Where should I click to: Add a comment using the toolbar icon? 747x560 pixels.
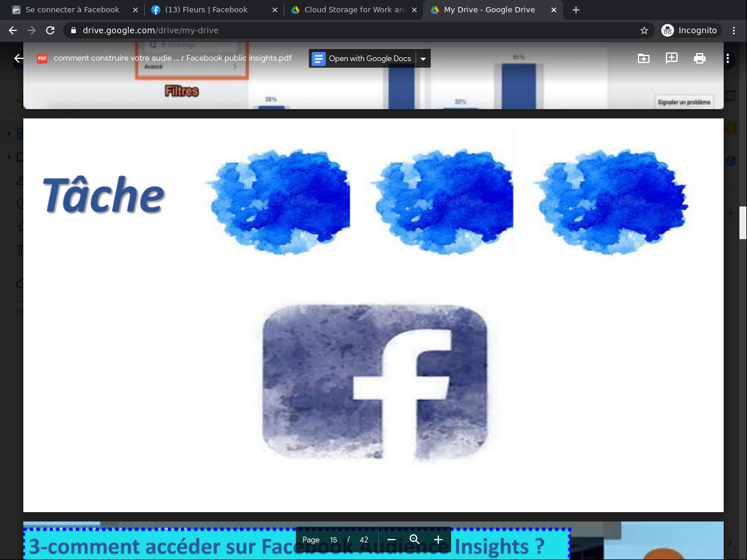672,58
